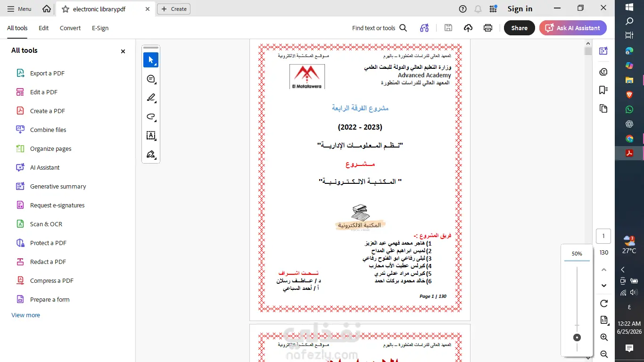This screenshot has height=362, width=644.
Task: Open Ask AI Assistant
Action: pos(573,28)
